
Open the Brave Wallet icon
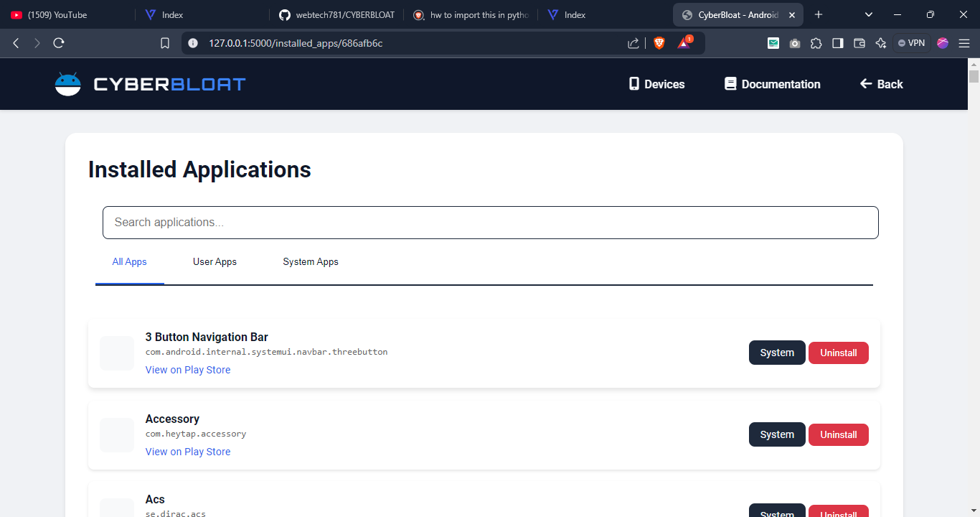point(859,43)
